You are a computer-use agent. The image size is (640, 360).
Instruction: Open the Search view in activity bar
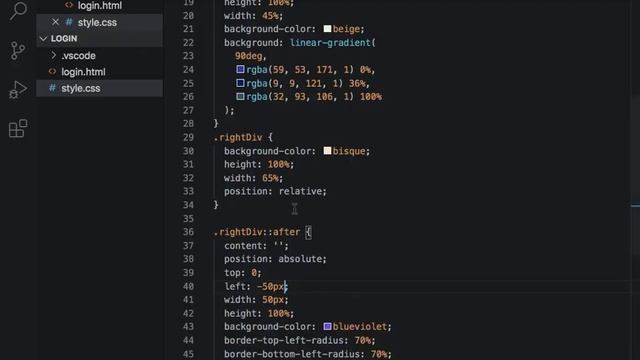(x=18, y=10)
